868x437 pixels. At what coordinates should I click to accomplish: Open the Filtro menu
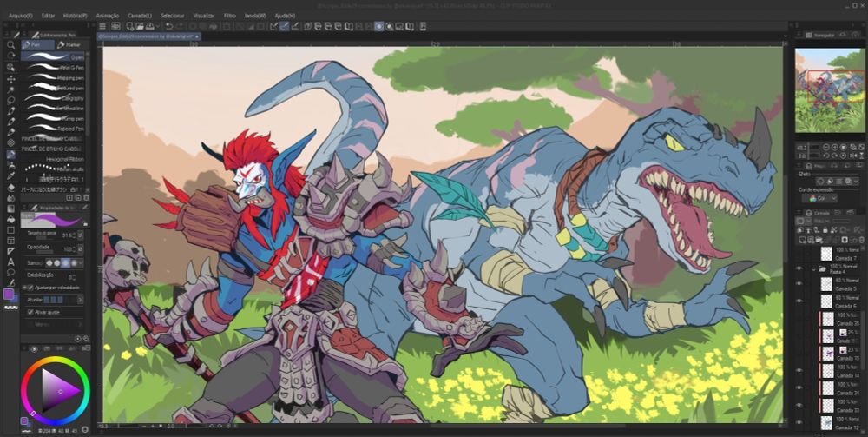tap(229, 16)
